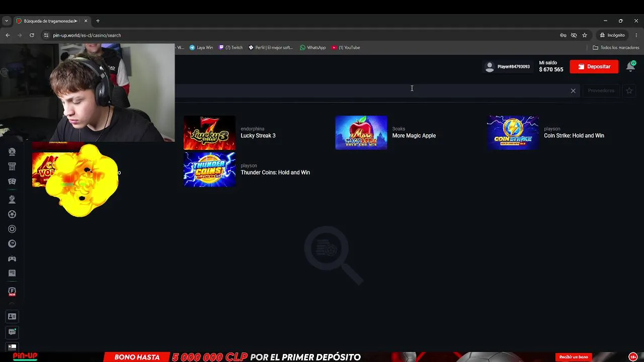This screenshot has width=644, height=362.
Task: Open the player avatar icon
Action: pos(490,67)
